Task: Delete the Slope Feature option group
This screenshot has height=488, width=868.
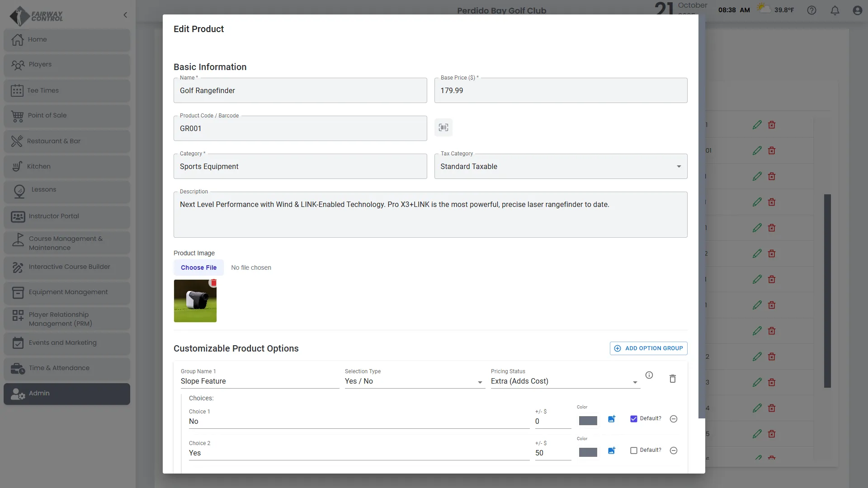Action: (x=673, y=379)
